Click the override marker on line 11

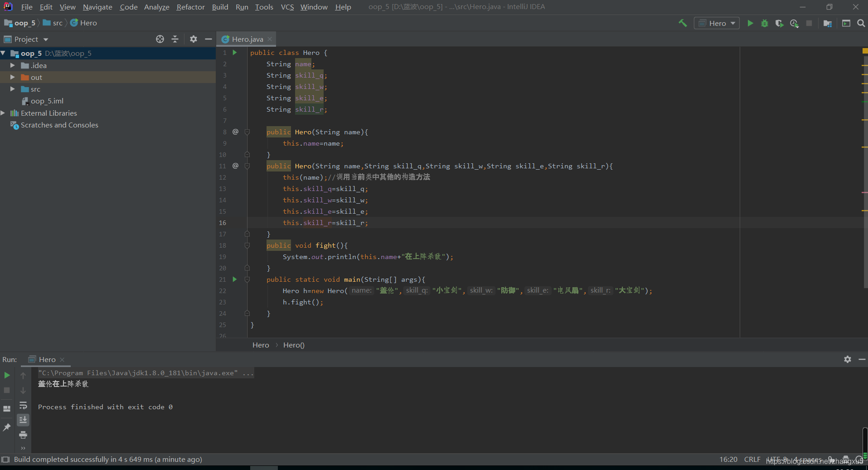235,166
